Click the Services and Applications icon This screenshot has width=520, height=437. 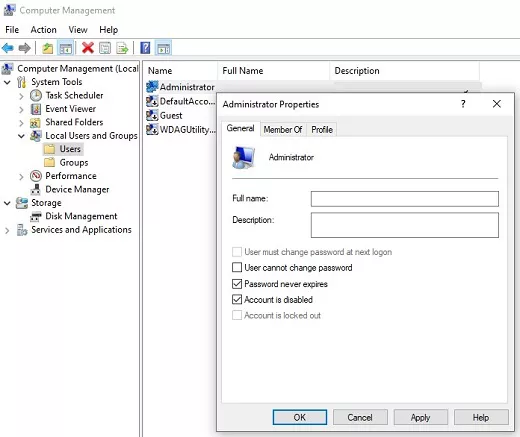(x=22, y=230)
